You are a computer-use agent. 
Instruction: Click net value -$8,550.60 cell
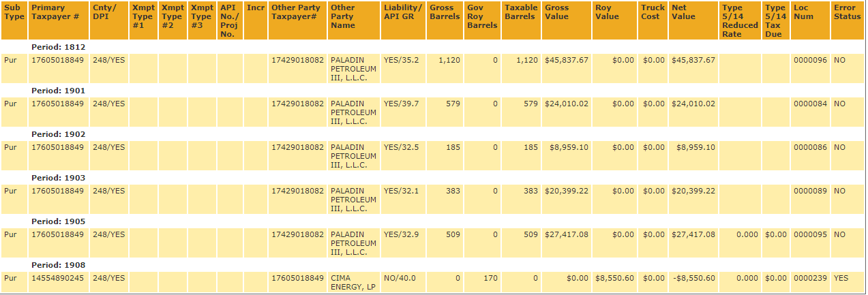tap(693, 278)
